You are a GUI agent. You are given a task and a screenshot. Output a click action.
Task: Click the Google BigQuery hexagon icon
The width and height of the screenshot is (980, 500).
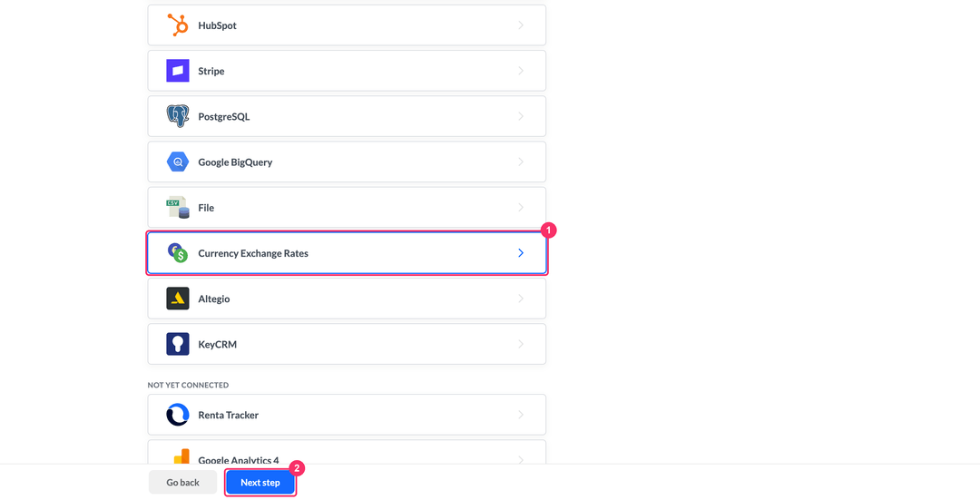(178, 162)
